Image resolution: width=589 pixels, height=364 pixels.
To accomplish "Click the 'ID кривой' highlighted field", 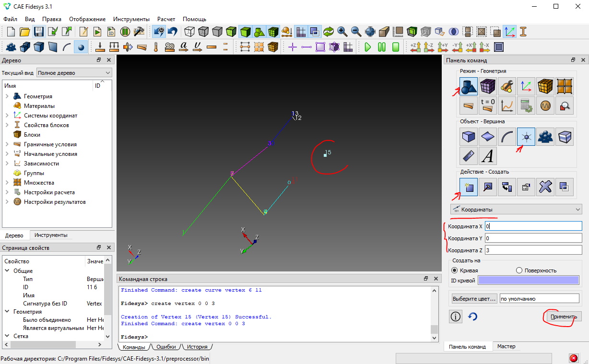I will coord(529,281).
